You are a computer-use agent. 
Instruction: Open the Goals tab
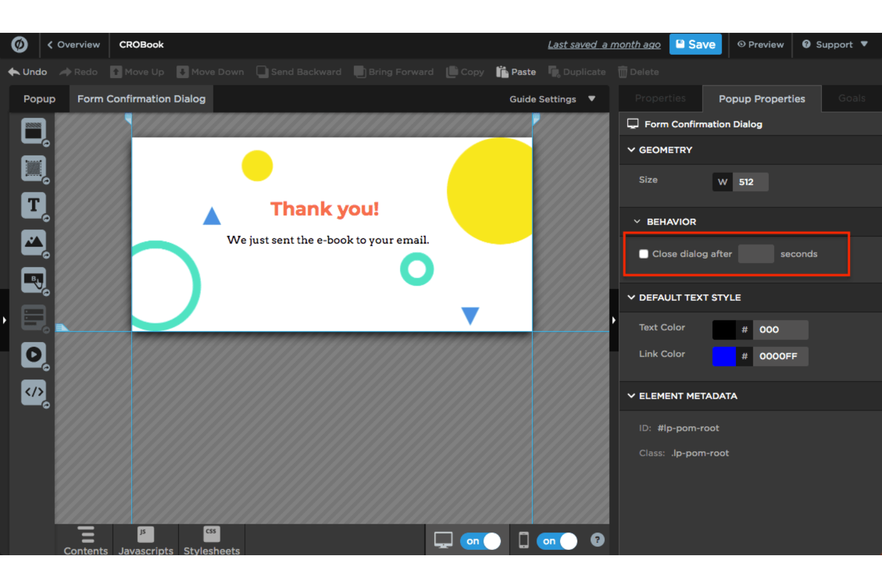pos(851,98)
